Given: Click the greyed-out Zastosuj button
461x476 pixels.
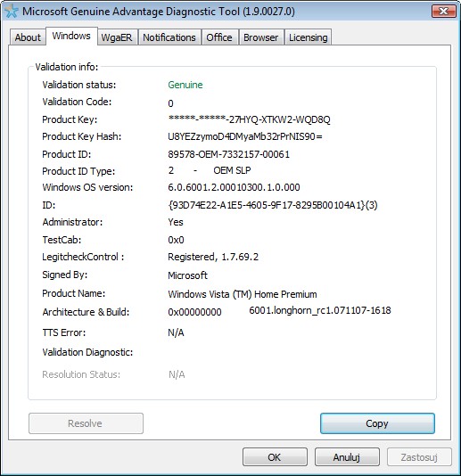Looking at the screenshot, I should [x=419, y=457].
